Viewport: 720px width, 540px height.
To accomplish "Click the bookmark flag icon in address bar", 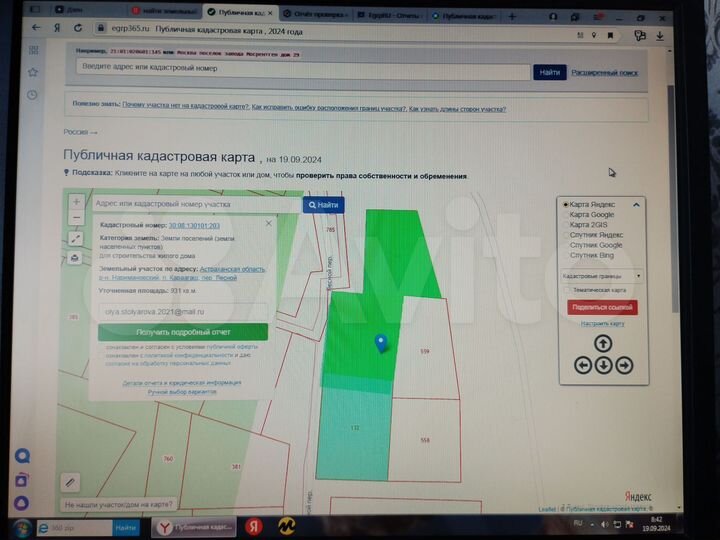I will click(x=610, y=35).
